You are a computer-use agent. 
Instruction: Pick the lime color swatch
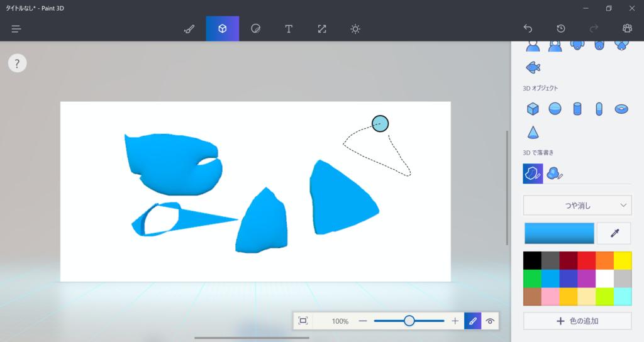[604, 297]
